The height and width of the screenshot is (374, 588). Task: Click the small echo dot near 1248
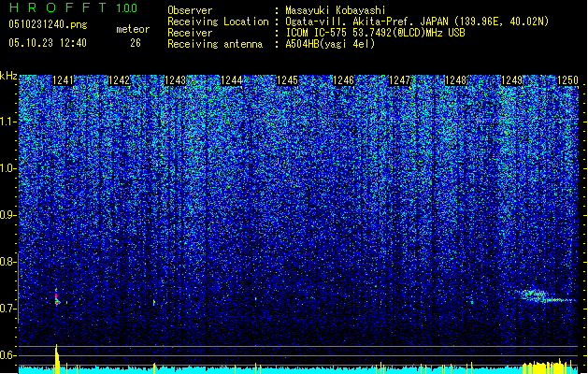click(472, 300)
